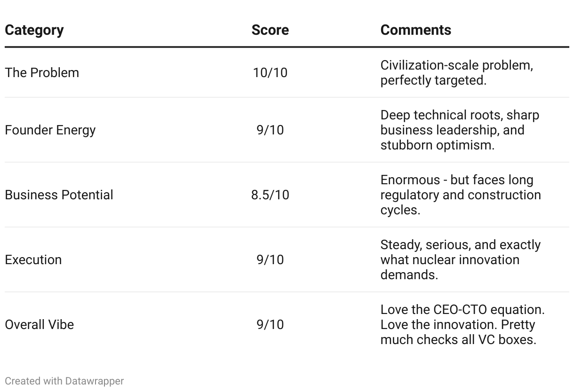Click the "The Problem" category cell
The image size is (574, 392).
42,73
